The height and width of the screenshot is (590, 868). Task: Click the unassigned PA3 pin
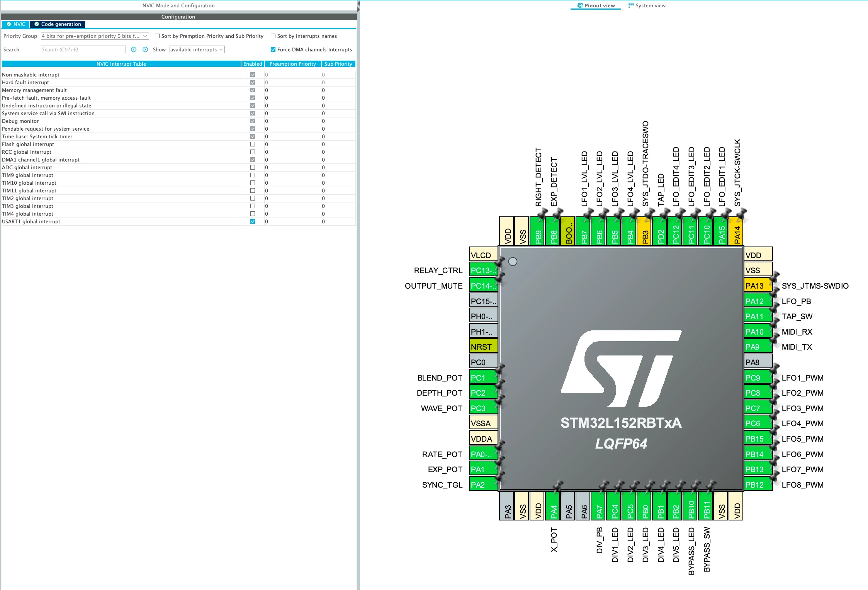(507, 506)
